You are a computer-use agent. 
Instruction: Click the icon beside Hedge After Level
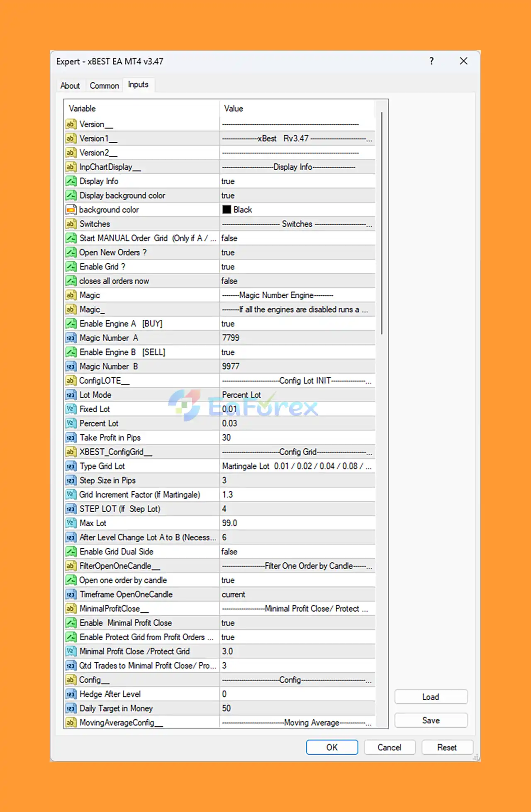coord(71,694)
